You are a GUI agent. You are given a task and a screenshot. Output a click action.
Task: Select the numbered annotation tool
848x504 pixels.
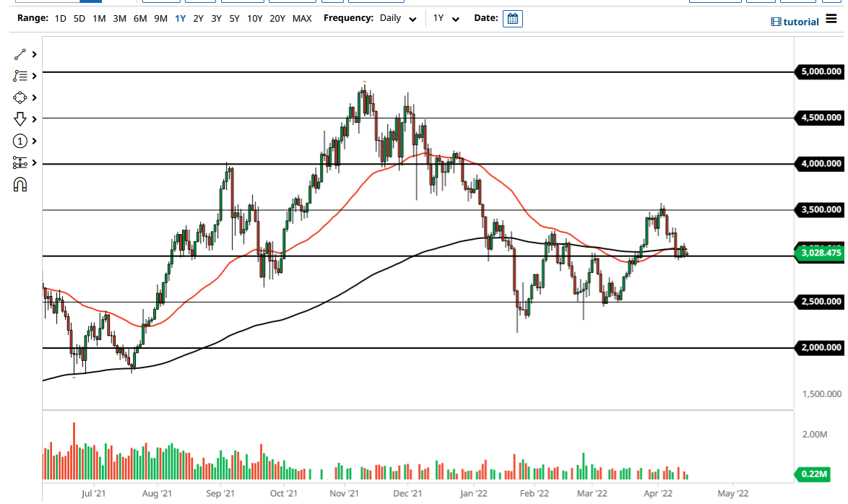pyautogui.click(x=20, y=142)
